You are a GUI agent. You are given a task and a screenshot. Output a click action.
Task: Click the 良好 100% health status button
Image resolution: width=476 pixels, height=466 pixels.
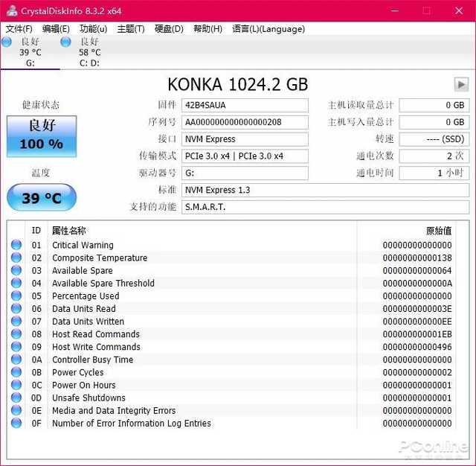(42, 135)
